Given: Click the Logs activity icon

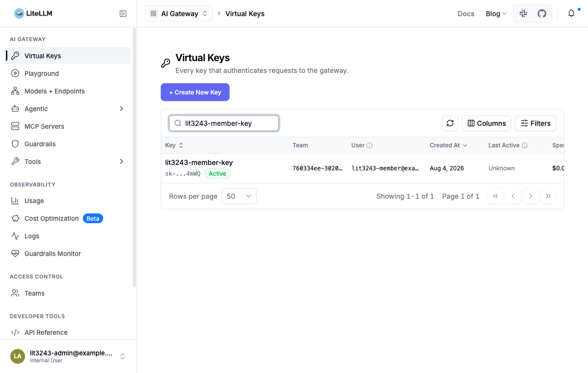Looking at the screenshot, I should click(15, 236).
